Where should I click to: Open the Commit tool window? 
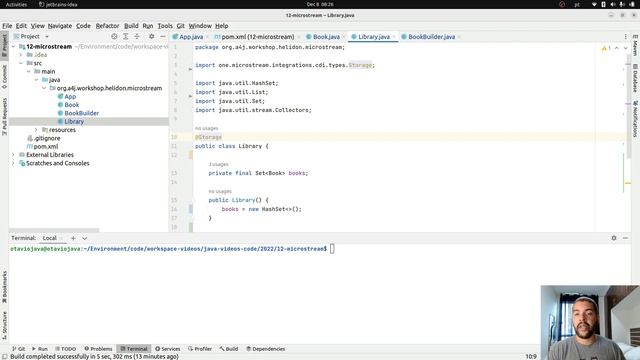tap(4, 77)
